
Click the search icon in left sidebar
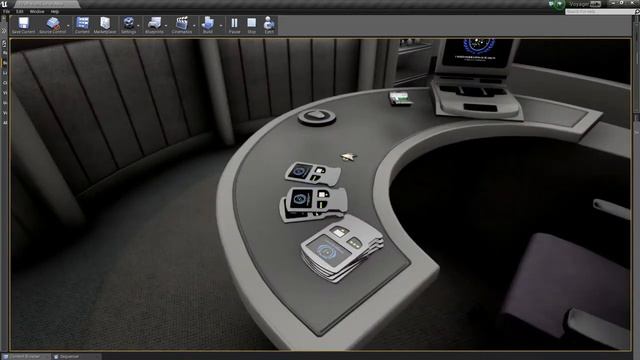click(x=5, y=43)
